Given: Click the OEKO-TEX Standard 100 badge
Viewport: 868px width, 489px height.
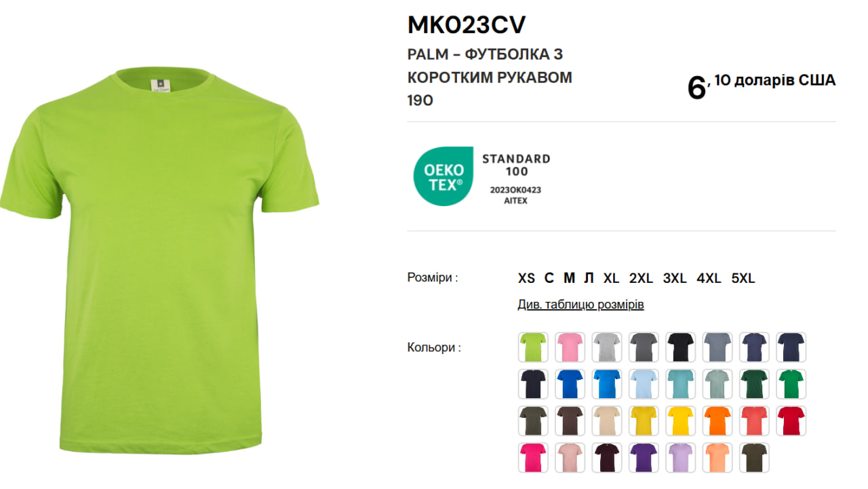Looking at the screenshot, I should pos(483,176).
